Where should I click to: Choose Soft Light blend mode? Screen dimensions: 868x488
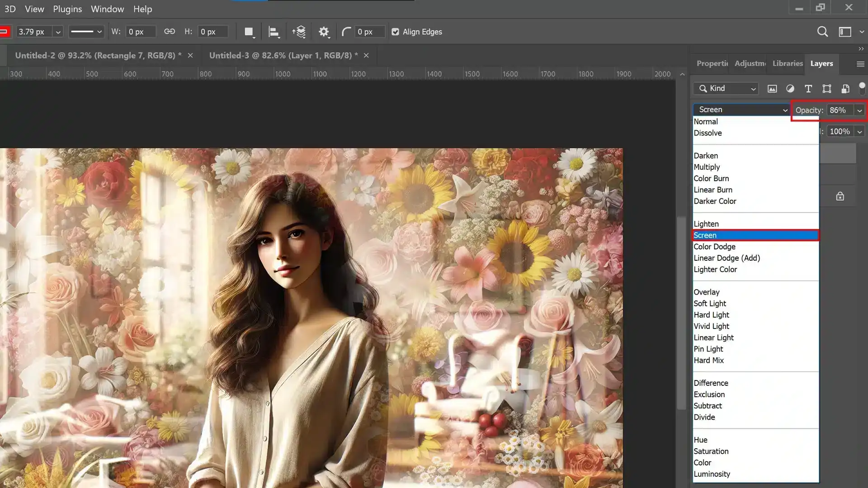click(756, 303)
